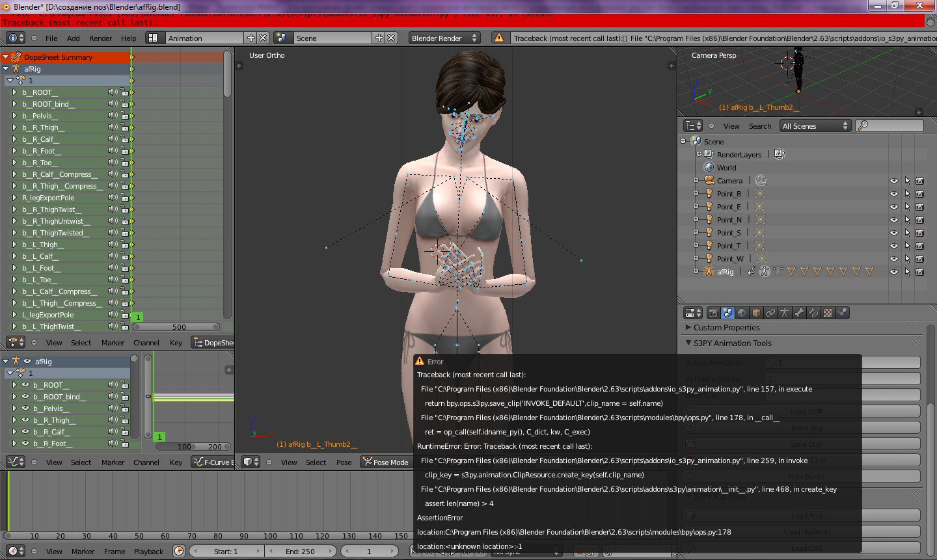
Task: Open the File menu
Action: coord(51,38)
